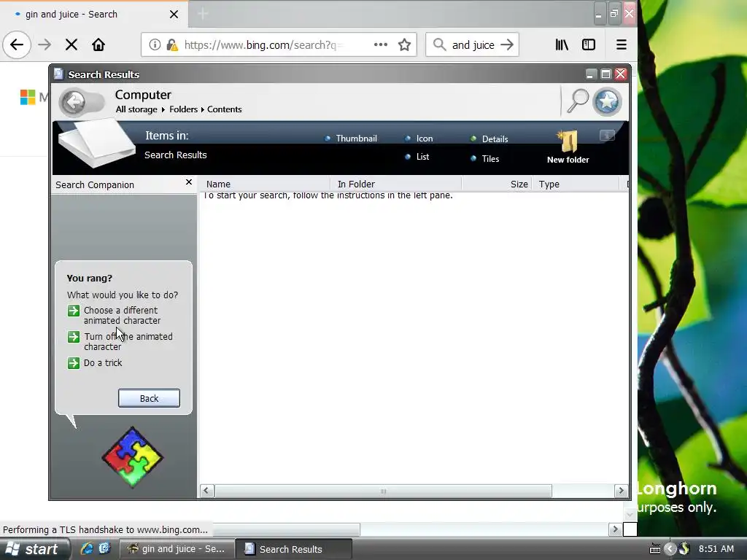Viewport: 747px width, 560px height.
Task: Switch to Search Results taskbar button
Action: click(293, 549)
